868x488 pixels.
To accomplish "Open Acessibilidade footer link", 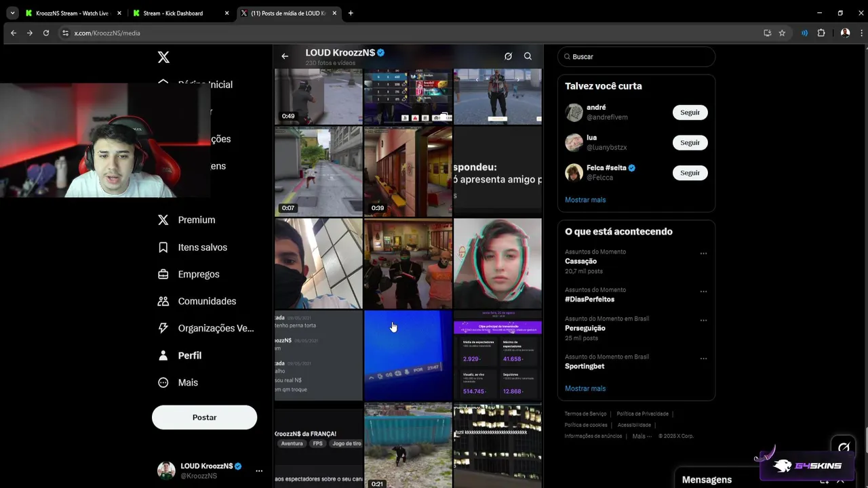I will 635,425.
